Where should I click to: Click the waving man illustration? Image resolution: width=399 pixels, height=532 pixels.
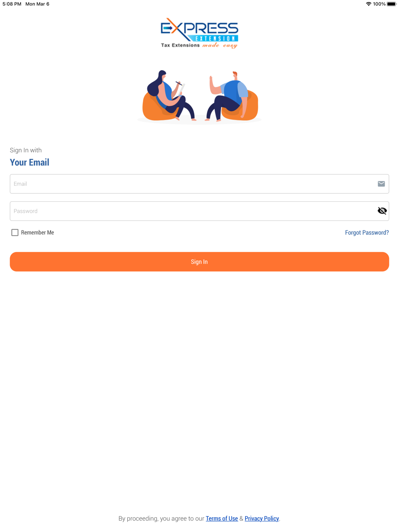tap(232, 96)
